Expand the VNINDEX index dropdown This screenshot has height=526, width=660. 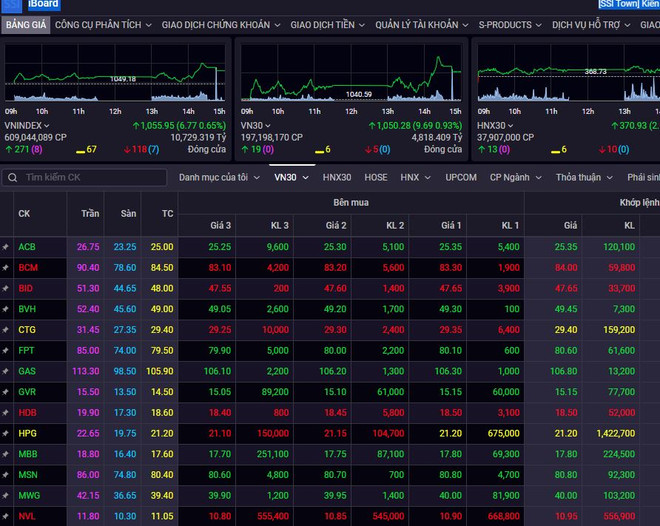(x=46, y=126)
